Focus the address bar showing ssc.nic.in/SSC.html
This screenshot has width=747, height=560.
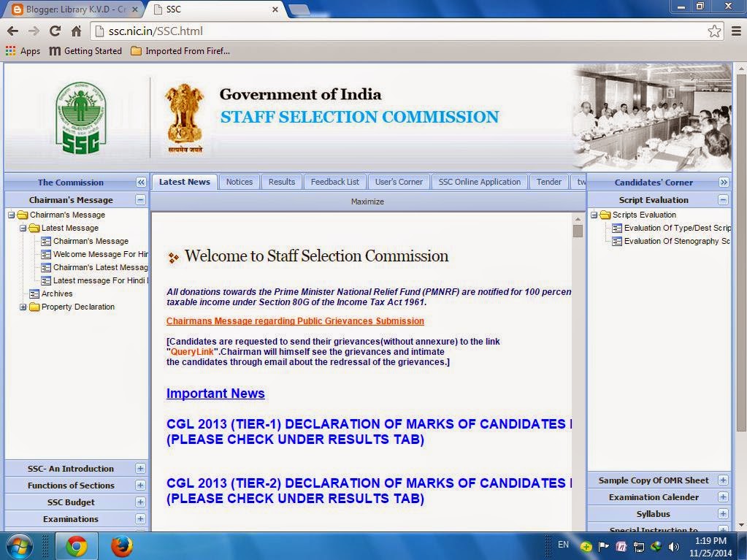[x=405, y=31]
